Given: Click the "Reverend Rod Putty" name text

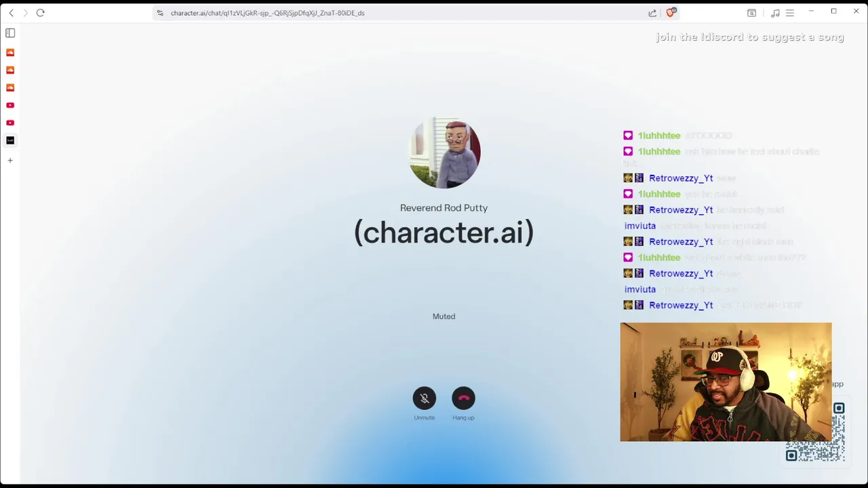Looking at the screenshot, I should (444, 208).
